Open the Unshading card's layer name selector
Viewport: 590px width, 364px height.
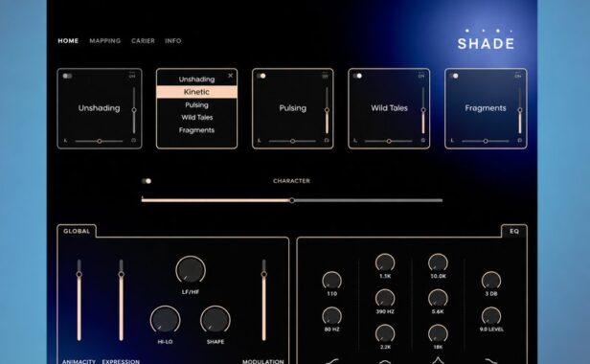pos(100,108)
